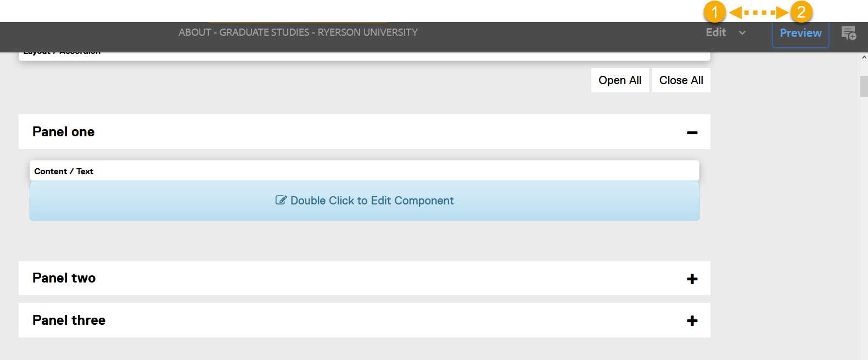
Task: Click the minus icon on Panel one
Action: pyautogui.click(x=692, y=132)
